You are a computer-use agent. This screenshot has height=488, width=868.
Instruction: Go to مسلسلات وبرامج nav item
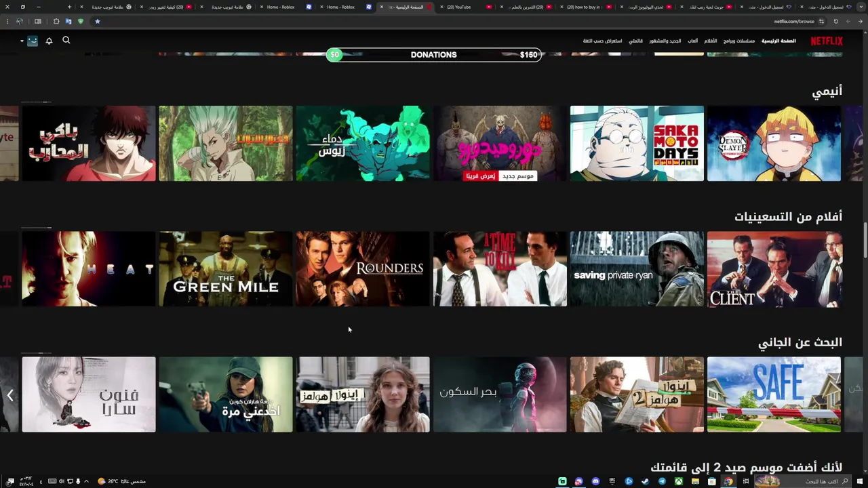click(x=739, y=41)
